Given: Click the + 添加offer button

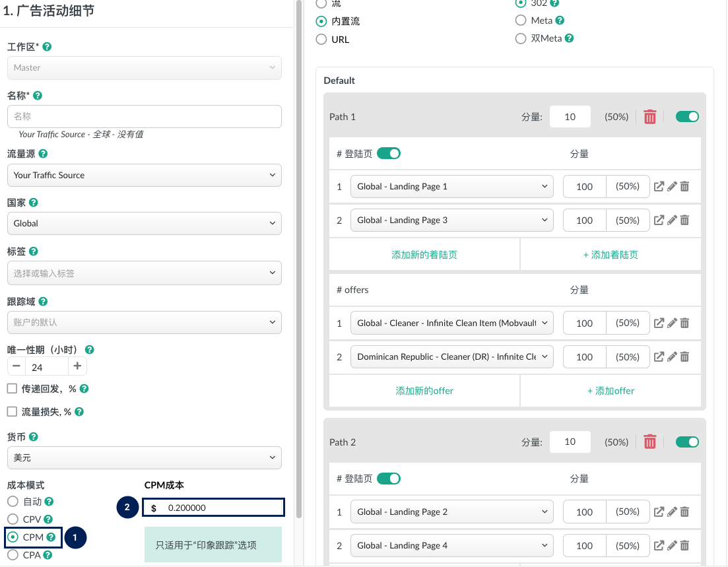Looking at the screenshot, I should click(x=611, y=391).
